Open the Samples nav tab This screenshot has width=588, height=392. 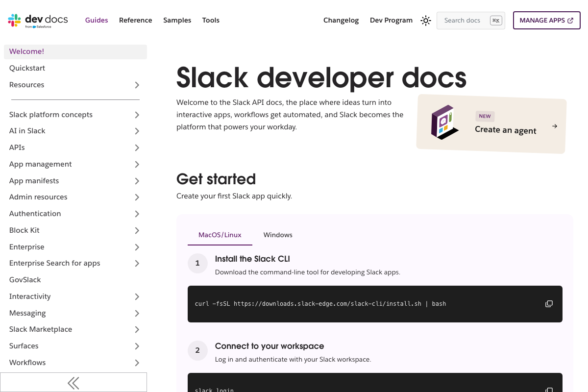point(177,20)
